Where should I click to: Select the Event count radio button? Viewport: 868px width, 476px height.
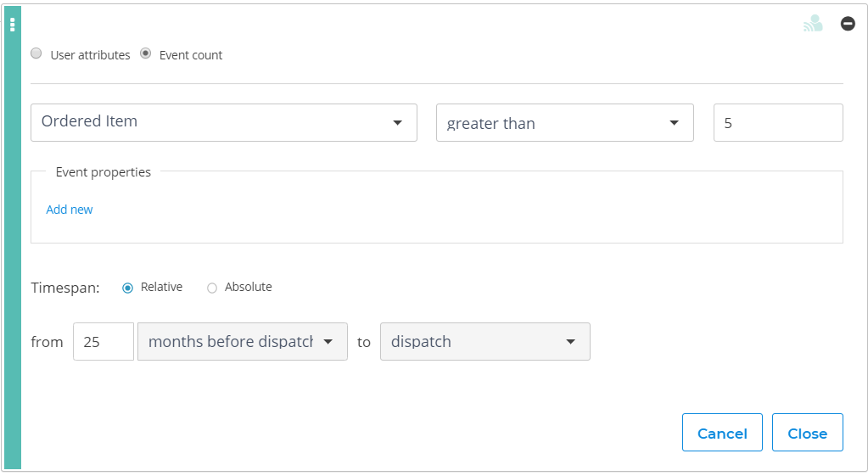click(146, 53)
